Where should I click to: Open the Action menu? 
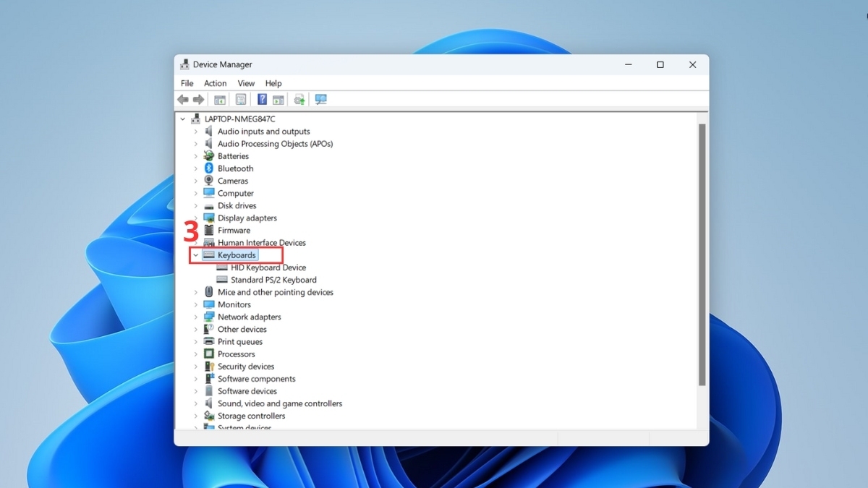[x=215, y=83]
